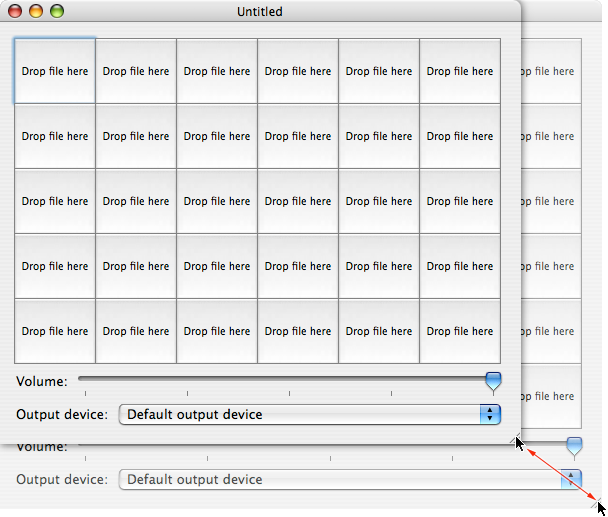Click row five, column three Drop file here cell

tap(217, 331)
